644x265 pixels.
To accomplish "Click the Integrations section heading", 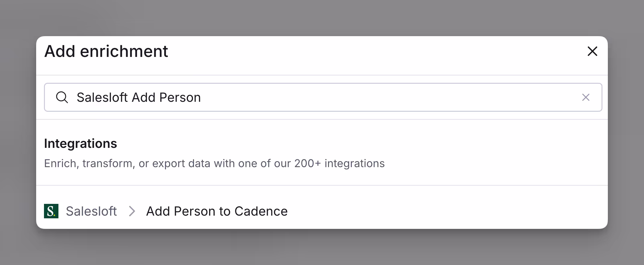I will coord(80,144).
